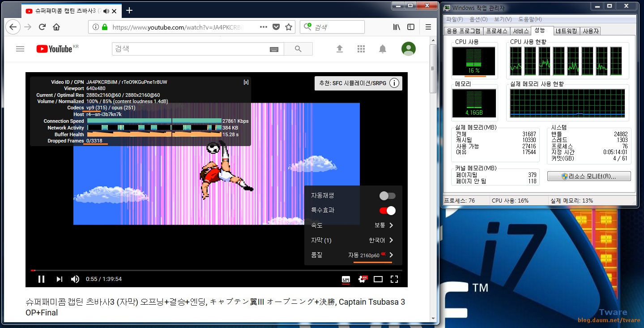This screenshot has width=644, height=328.
Task: Open Task Manager 도움말(H) menu
Action: coord(530,19)
